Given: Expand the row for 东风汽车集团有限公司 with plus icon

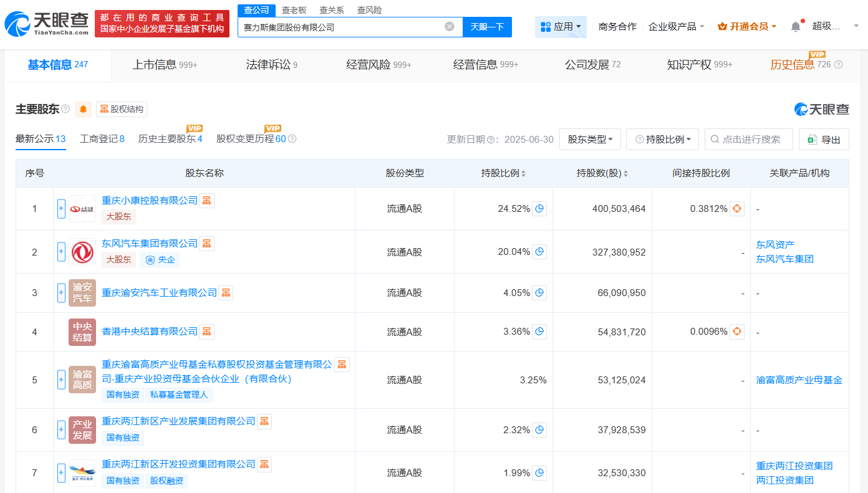Looking at the screenshot, I should 60,251.
